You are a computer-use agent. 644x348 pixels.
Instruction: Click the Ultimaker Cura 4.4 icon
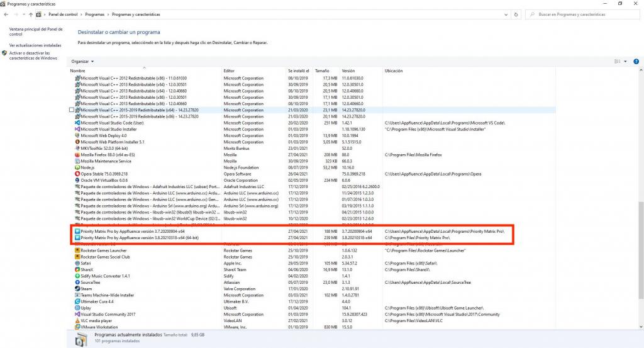77,301
